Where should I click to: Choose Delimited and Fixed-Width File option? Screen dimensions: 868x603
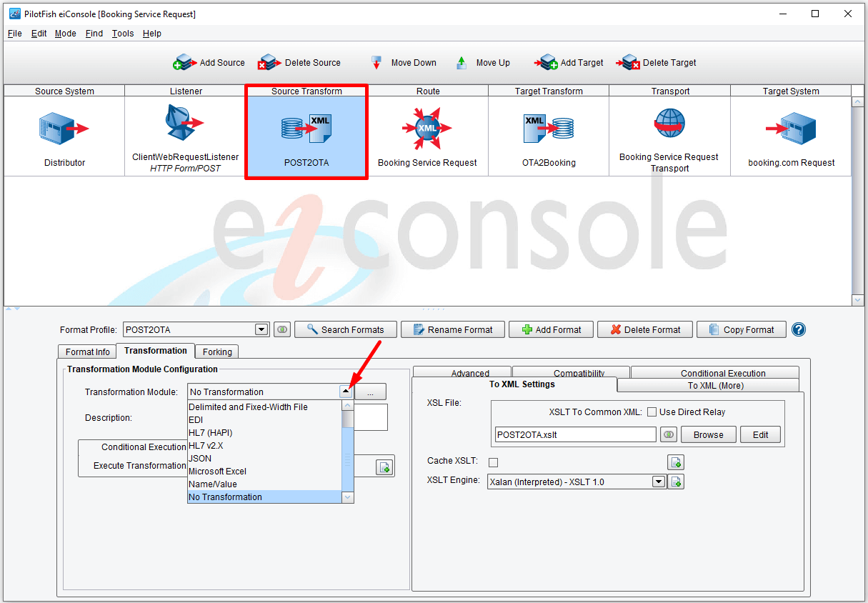point(265,407)
